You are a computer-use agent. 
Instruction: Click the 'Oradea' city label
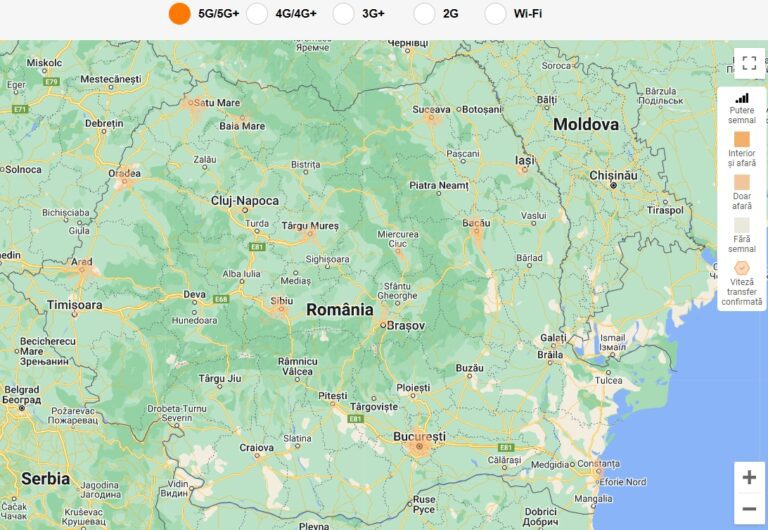tap(124, 173)
